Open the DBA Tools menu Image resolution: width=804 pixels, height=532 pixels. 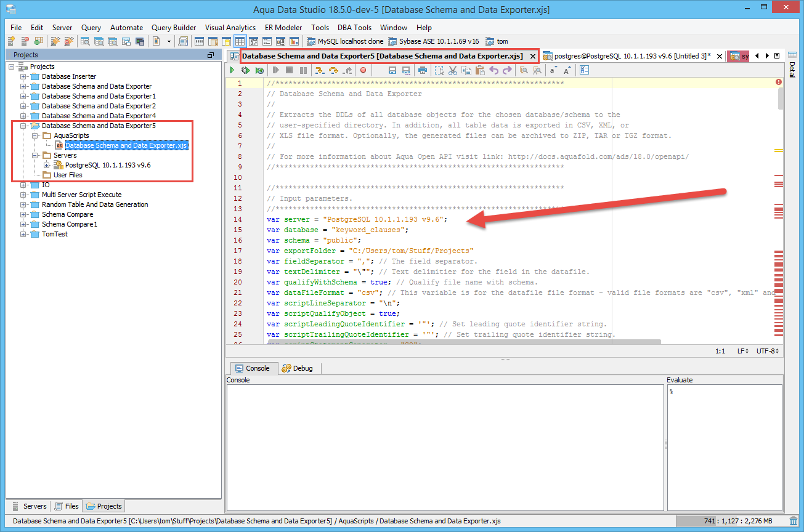354,28
